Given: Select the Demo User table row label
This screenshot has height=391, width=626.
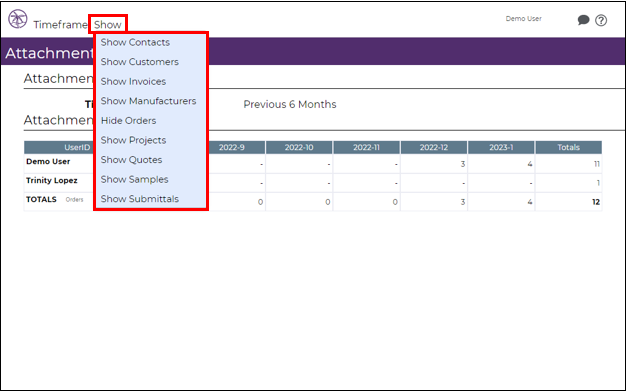Looking at the screenshot, I should pos(48,162).
